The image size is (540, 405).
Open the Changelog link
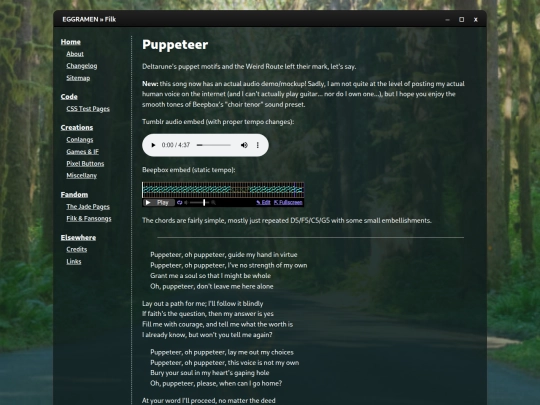82,66
